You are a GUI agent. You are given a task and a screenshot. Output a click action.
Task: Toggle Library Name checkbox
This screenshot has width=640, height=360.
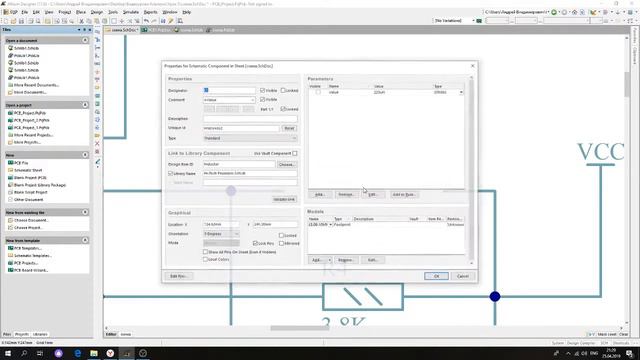pos(171,173)
